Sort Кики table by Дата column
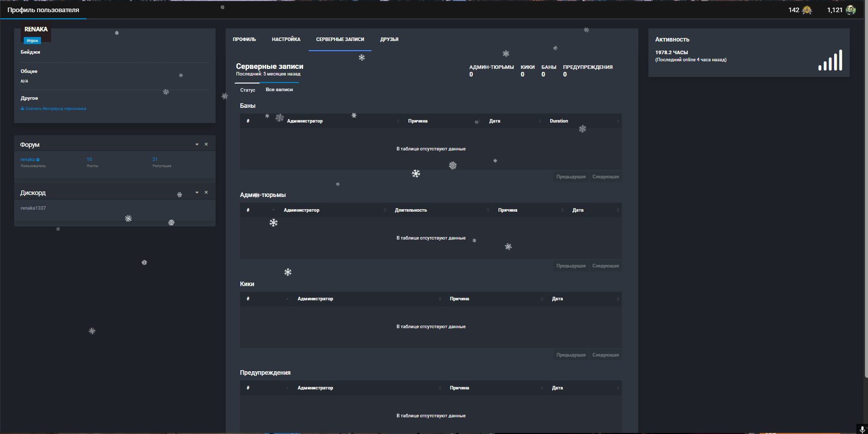 point(584,299)
